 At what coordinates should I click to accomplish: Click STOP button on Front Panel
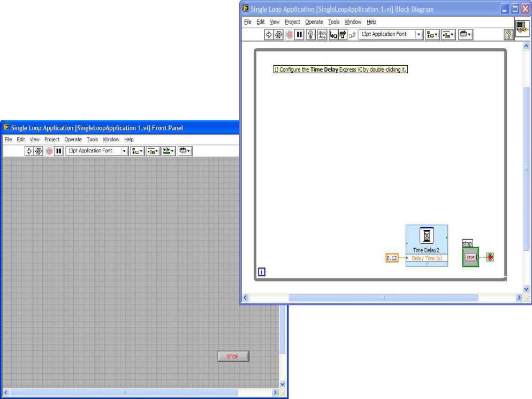pyautogui.click(x=233, y=356)
